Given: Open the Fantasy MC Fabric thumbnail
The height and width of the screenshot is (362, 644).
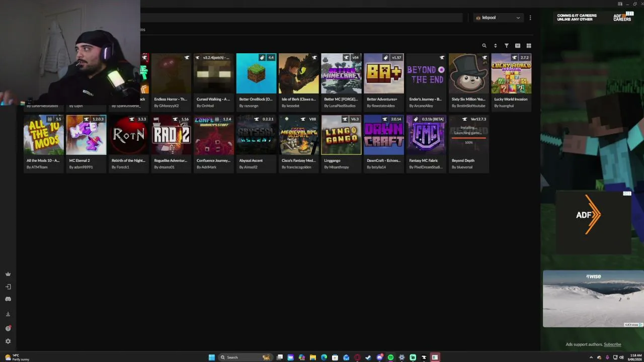Looking at the screenshot, I should pos(427,135).
